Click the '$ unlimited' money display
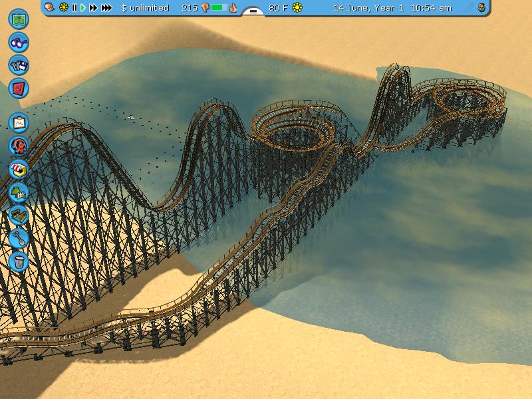 point(145,8)
